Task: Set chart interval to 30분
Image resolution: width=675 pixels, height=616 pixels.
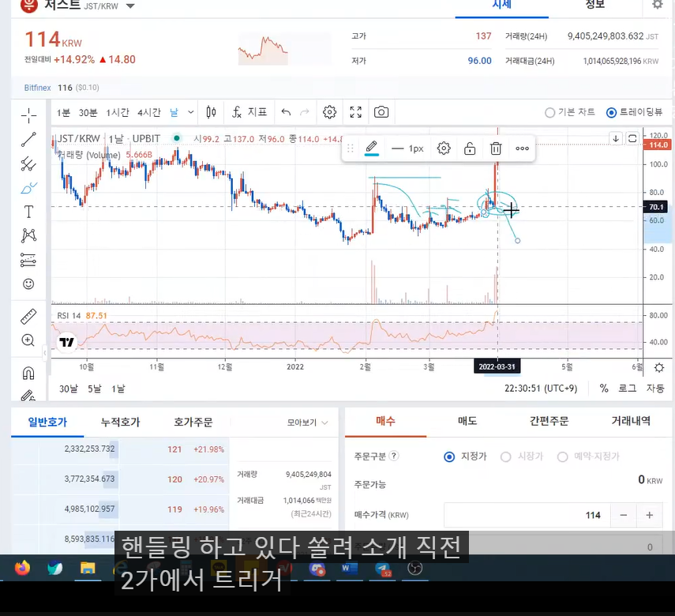Action: click(88, 112)
